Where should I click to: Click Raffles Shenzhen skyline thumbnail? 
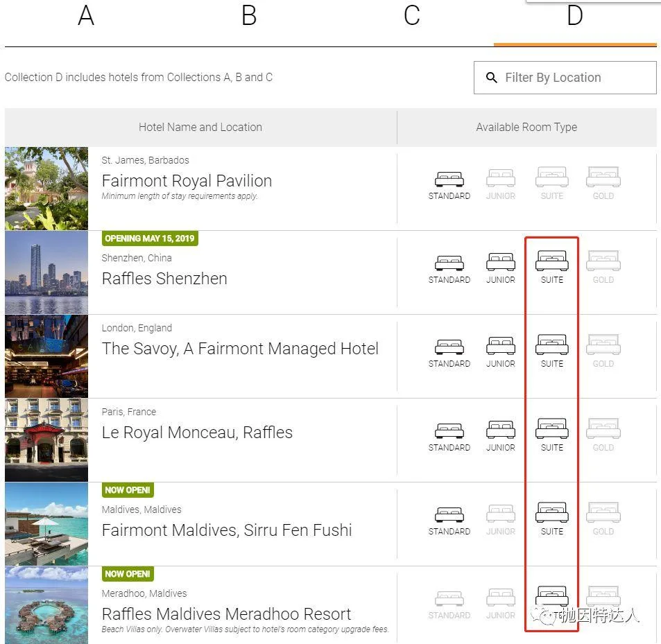coord(46,272)
